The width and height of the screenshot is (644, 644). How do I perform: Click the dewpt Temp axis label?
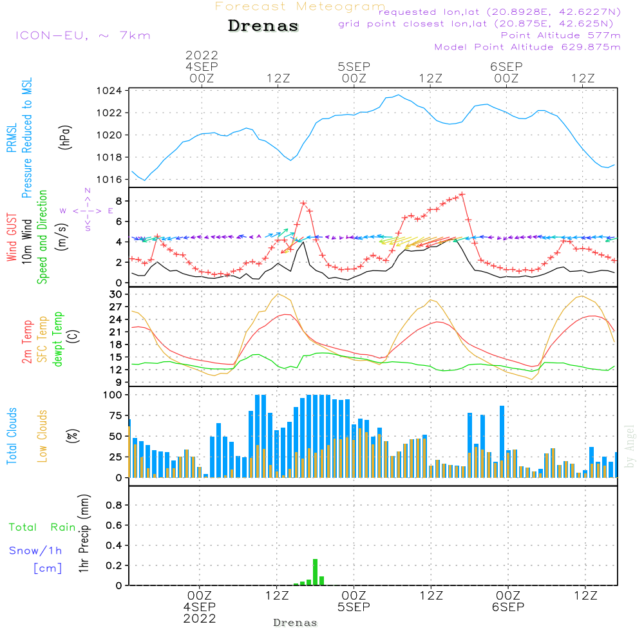point(57,339)
